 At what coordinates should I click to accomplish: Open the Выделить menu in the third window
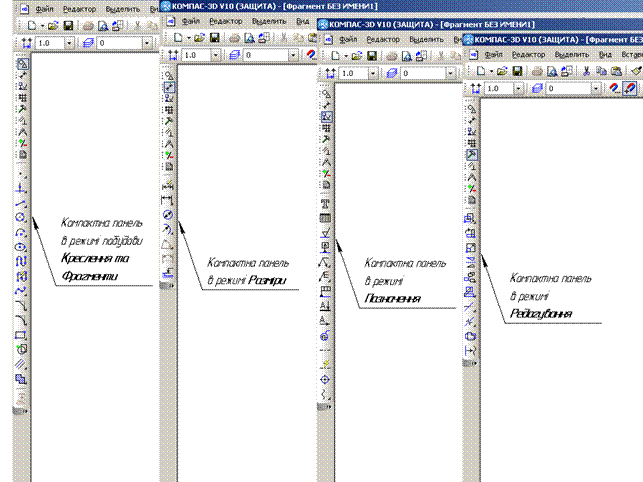coord(426,39)
